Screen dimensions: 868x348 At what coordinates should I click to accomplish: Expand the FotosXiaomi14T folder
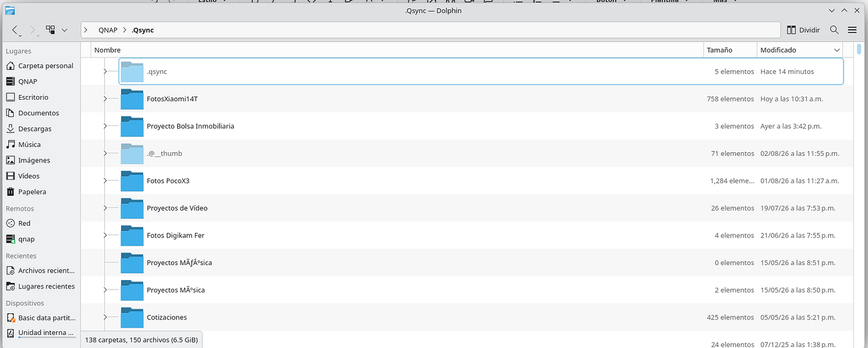[x=105, y=98]
